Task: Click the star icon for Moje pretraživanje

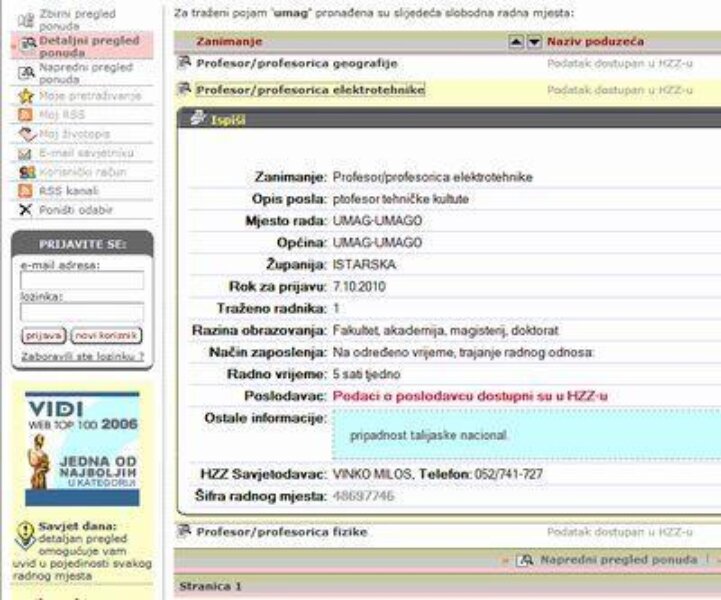Action: point(27,96)
